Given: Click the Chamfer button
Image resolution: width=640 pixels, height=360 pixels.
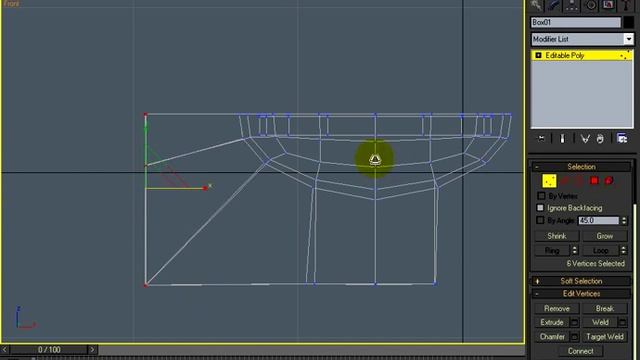Looking at the screenshot, I should point(552,337).
